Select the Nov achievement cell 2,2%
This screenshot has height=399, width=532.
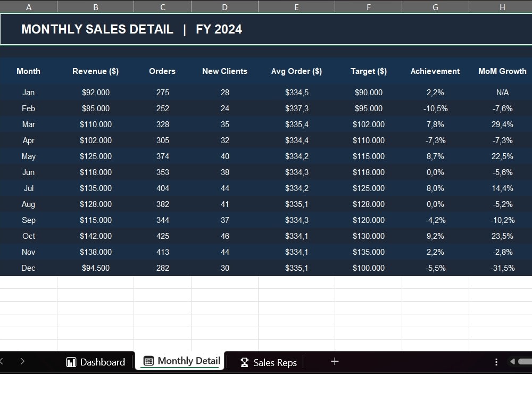(x=435, y=252)
